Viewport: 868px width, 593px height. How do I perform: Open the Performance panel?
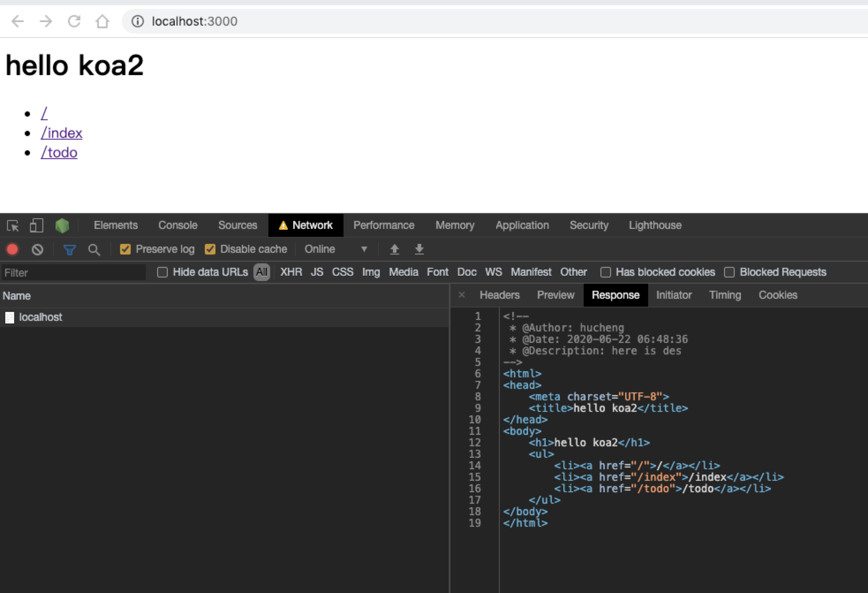[384, 225]
